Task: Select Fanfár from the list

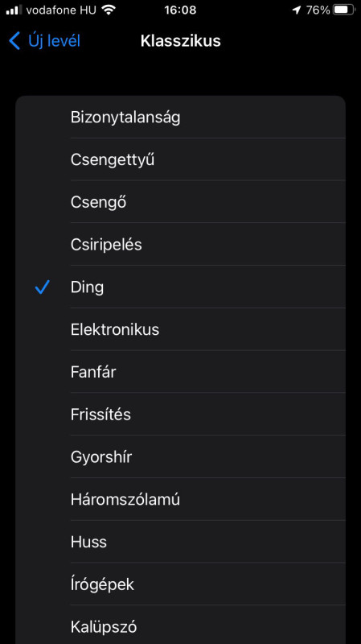Action: coord(180,372)
